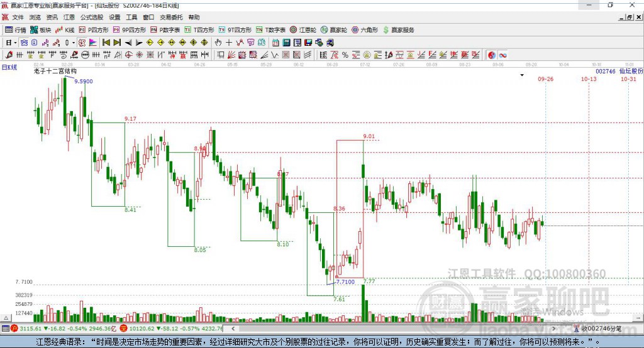
Task: Select the crosshair cursor tool
Action: (x=229, y=43)
